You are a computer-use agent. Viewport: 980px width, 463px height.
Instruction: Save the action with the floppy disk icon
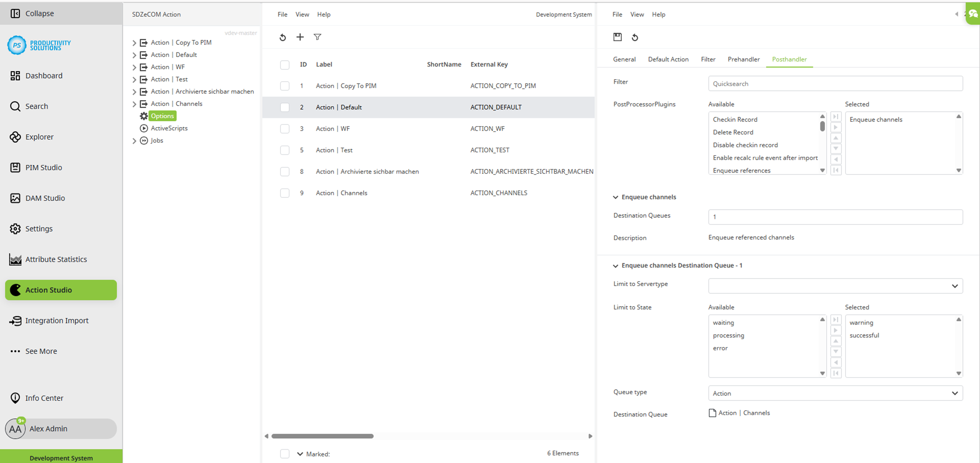pos(617,37)
